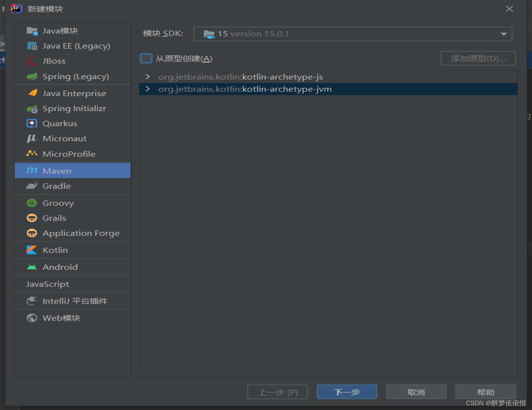532x410 pixels.
Task: Select the Grails list entry
Action: tap(73, 218)
